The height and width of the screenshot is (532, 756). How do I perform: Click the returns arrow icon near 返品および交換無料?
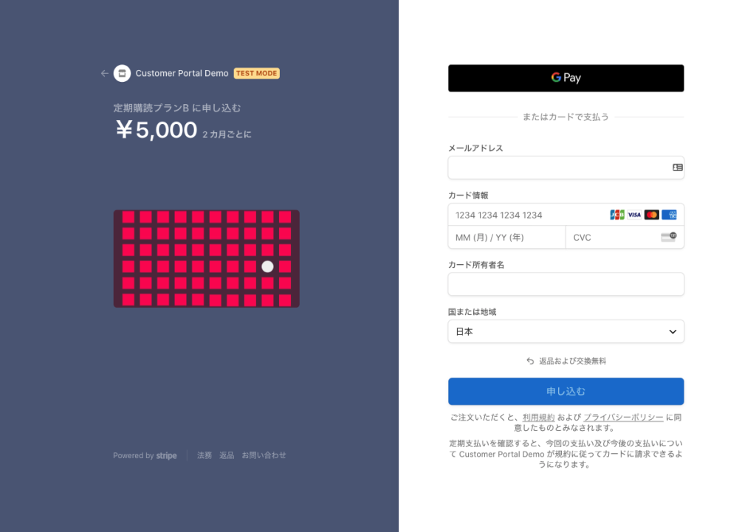[530, 362]
